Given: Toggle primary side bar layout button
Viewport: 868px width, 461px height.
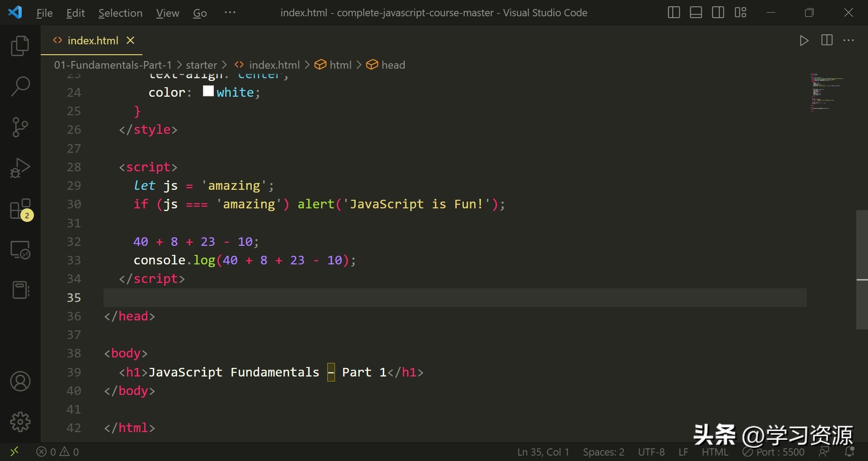Looking at the screenshot, I should click(674, 13).
